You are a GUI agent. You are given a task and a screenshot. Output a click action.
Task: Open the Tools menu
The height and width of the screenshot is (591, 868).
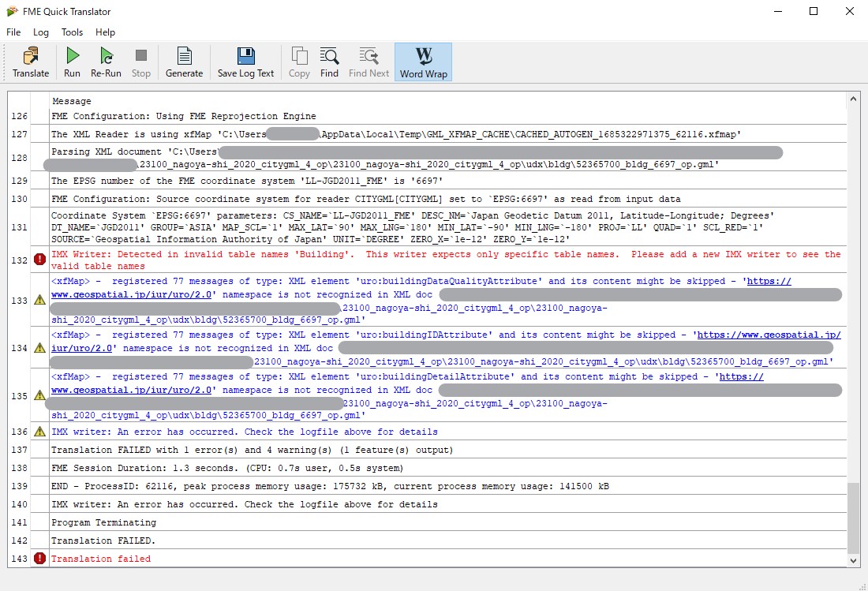pyautogui.click(x=72, y=32)
